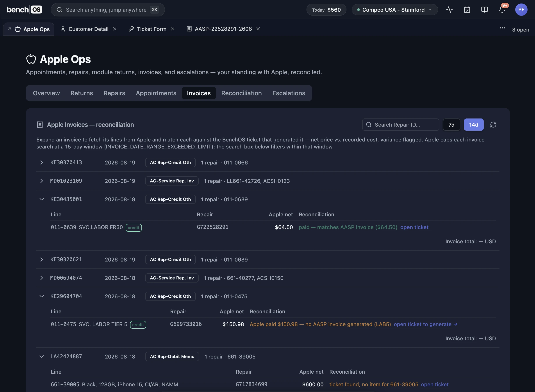Click the Today $560 pill
535x392 pixels.
pyautogui.click(x=326, y=10)
